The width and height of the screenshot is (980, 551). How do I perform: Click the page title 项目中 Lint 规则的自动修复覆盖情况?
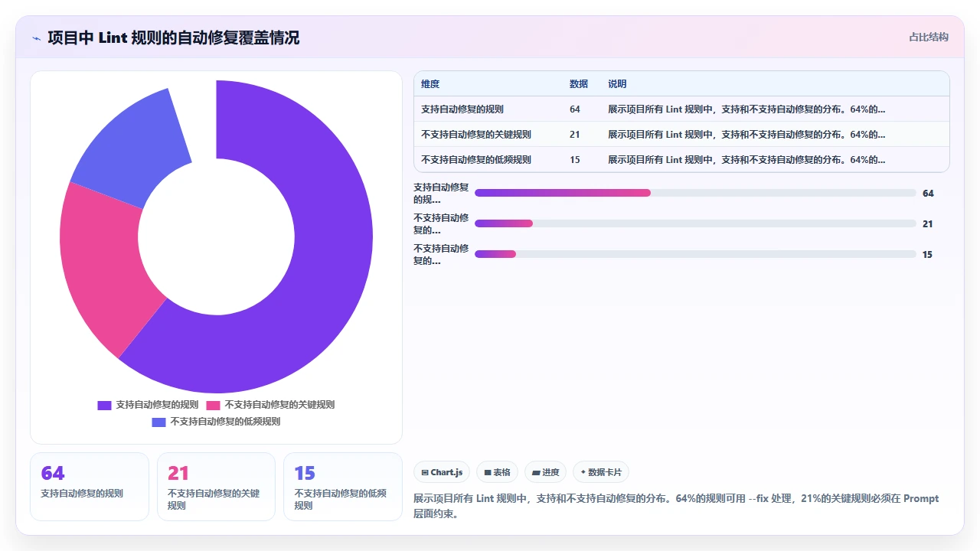click(x=173, y=37)
